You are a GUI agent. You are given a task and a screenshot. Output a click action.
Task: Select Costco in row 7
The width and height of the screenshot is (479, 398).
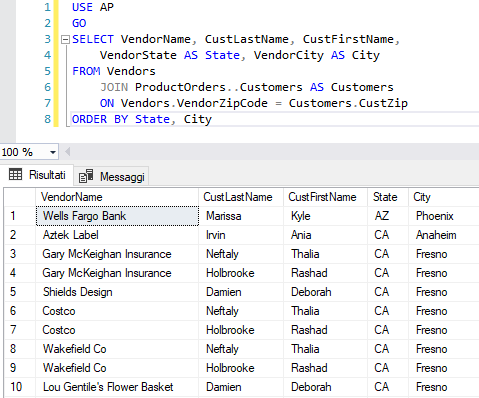pyautogui.click(x=117, y=330)
